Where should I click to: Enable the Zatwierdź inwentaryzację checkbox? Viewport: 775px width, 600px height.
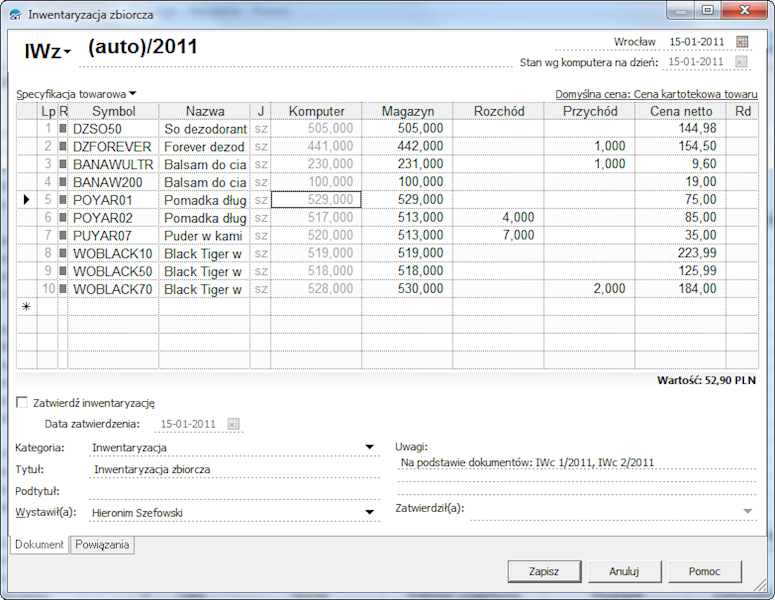[23, 403]
